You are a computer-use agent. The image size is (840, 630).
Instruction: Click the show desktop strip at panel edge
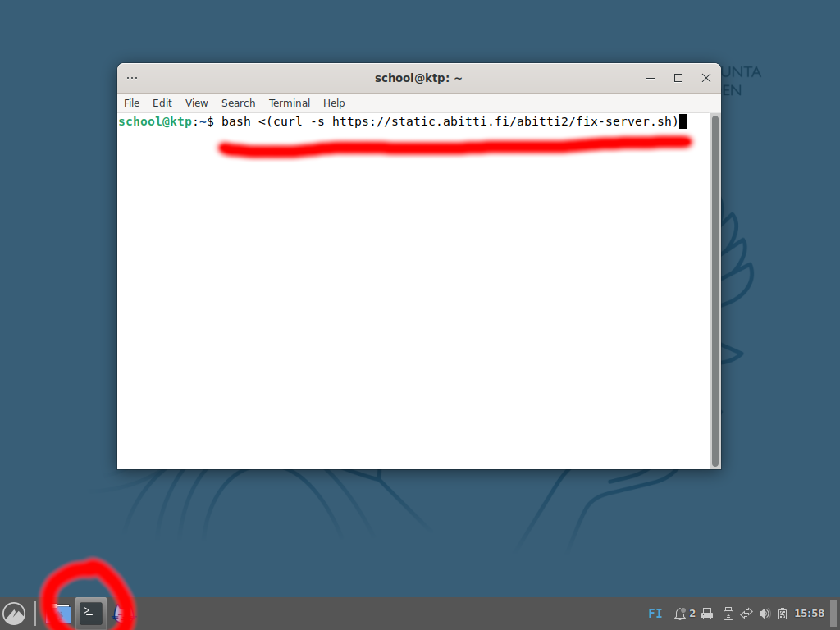click(x=833, y=614)
